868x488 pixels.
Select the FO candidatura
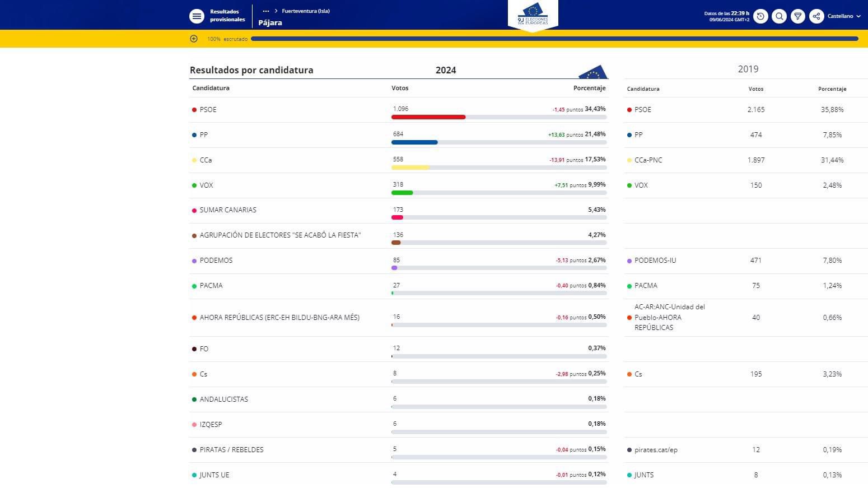[x=204, y=349]
